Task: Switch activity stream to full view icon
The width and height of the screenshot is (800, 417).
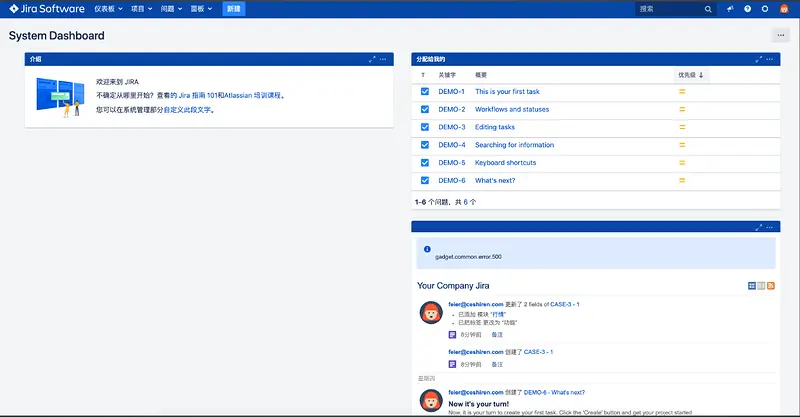Action: (x=752, y=286)
